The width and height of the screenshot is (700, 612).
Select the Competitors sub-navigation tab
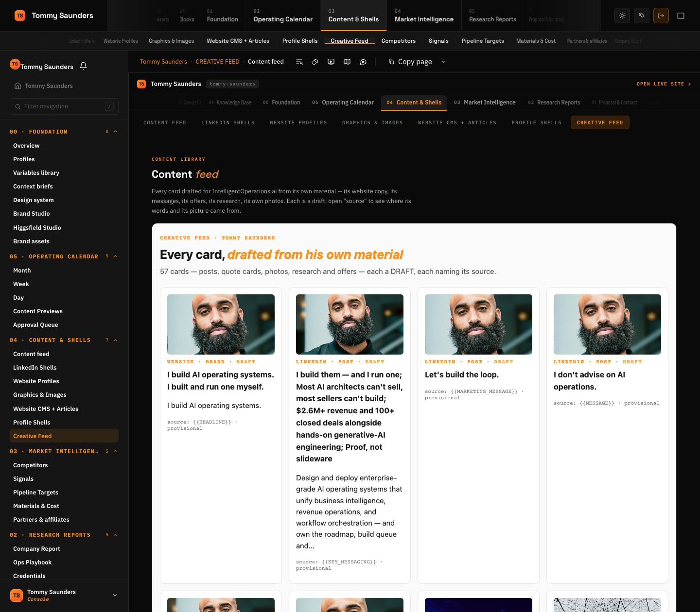(398, 41)
